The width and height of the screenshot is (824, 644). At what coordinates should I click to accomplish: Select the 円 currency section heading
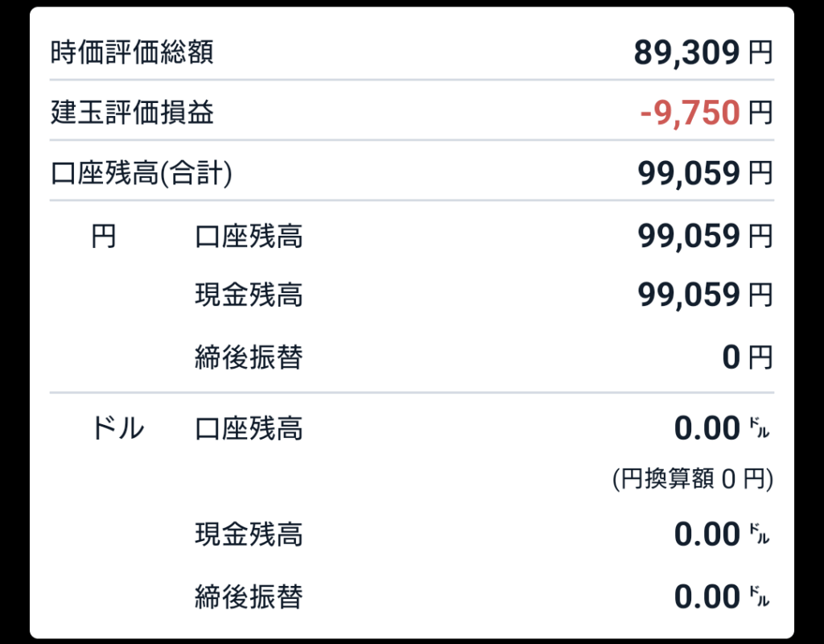(x=104, y=236)
